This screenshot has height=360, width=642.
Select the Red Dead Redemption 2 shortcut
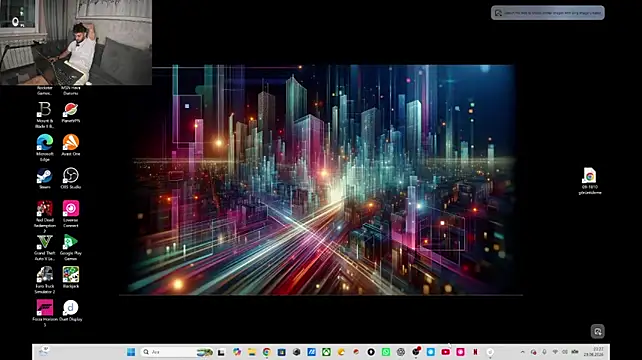(x=45, y=217)
